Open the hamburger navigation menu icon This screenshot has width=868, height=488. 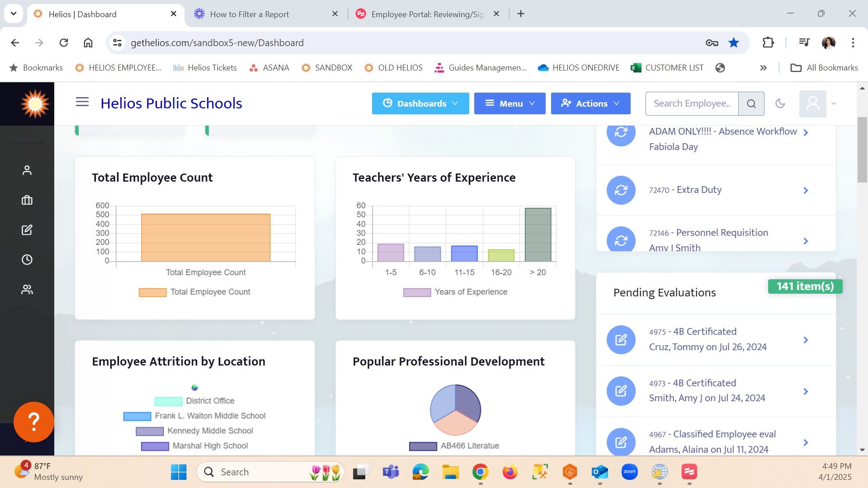click(x=82, y=102)
